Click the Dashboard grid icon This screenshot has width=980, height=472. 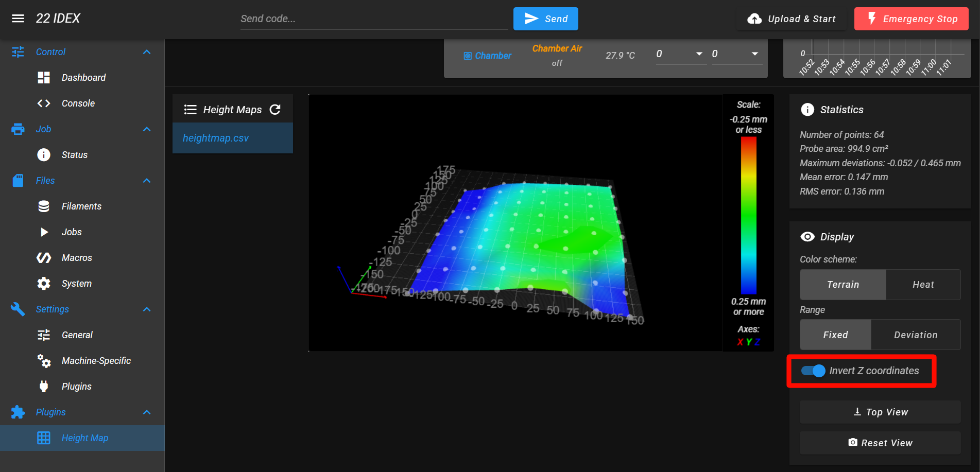pos(44,78)
